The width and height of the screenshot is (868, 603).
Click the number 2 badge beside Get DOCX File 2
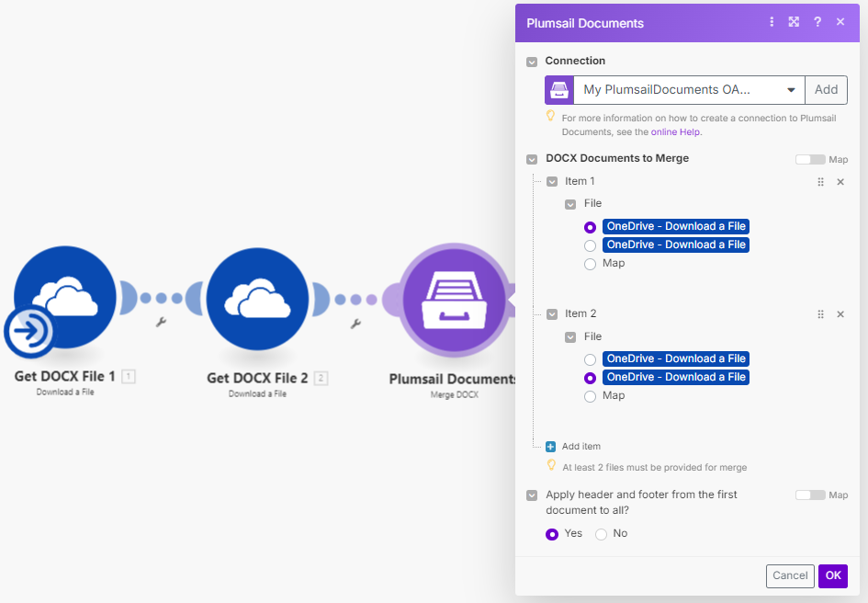(321, 379)
